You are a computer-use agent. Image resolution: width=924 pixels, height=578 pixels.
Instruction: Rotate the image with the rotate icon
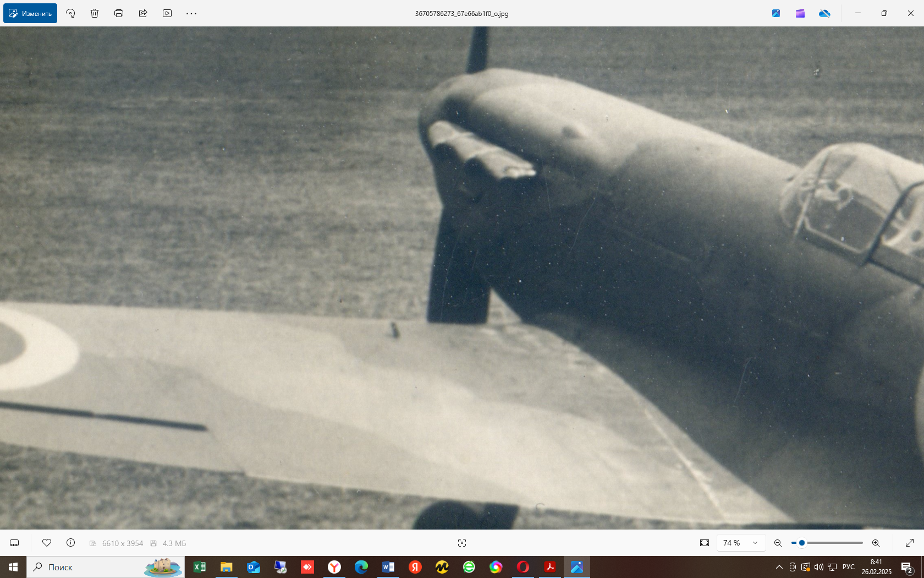pyautogui.click(x=70, y=13)
